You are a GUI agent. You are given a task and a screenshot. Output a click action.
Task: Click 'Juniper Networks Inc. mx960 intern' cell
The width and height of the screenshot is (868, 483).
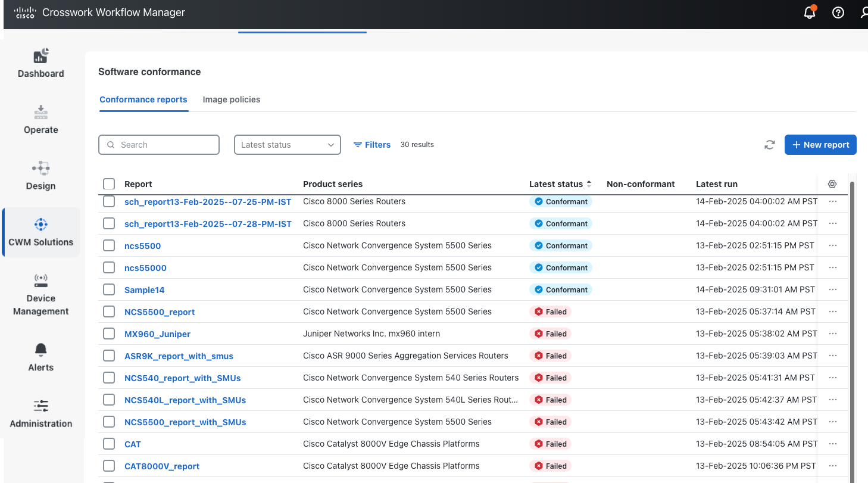click(x=371, y=334)
